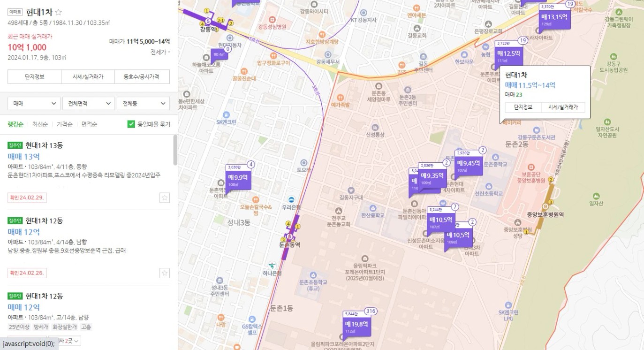Click the 둔촌동역 subway station icon

(x=289, y=237)
